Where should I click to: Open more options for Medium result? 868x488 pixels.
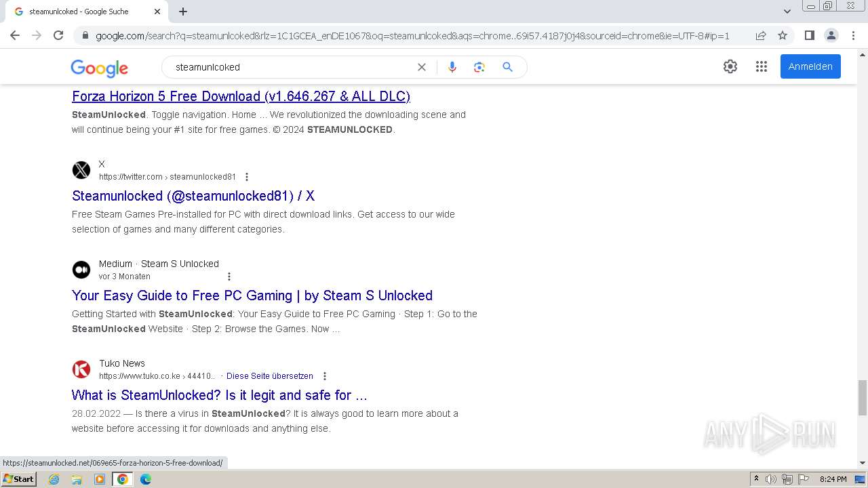coord(229,277)
